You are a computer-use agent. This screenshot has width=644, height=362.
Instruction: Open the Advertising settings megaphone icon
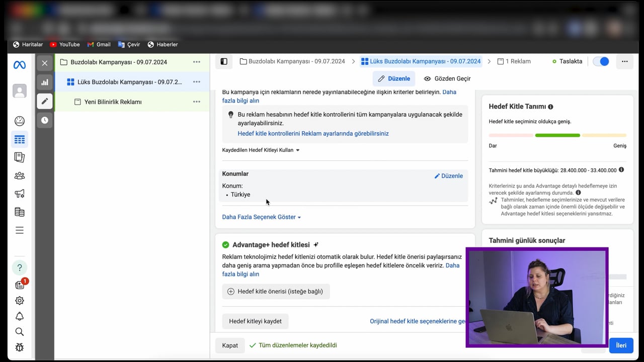click(x=20, y=194)
